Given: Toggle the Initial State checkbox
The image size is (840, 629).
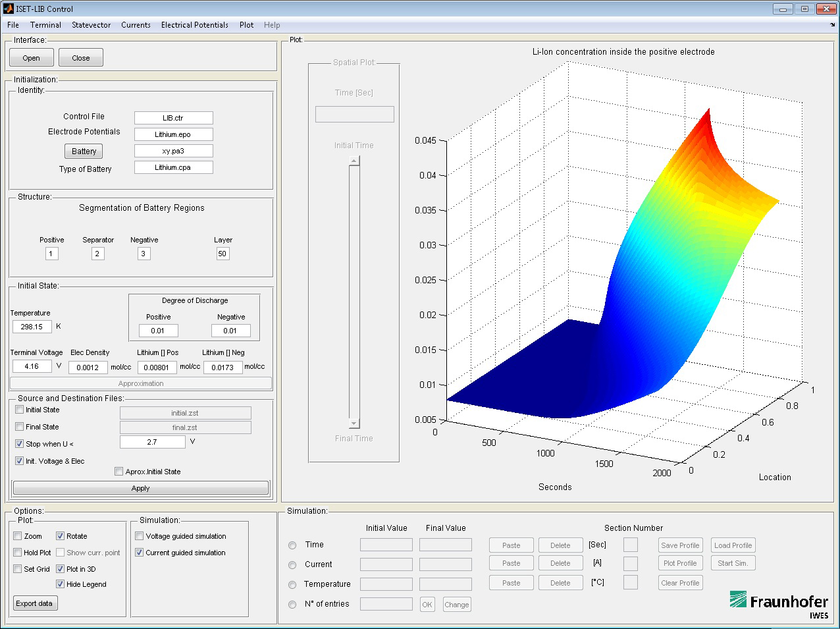Looking at the screenshot, I should click(x=20, y=410).
